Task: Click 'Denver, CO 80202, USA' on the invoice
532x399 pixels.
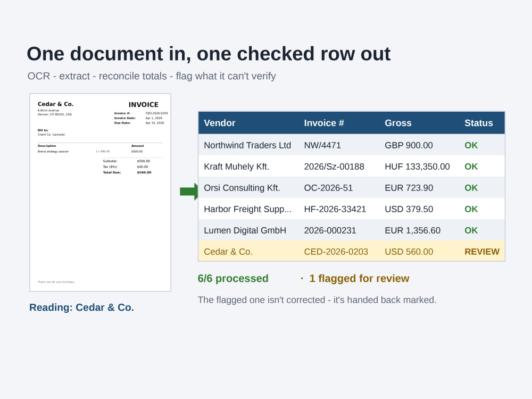Action: [55, 114]
